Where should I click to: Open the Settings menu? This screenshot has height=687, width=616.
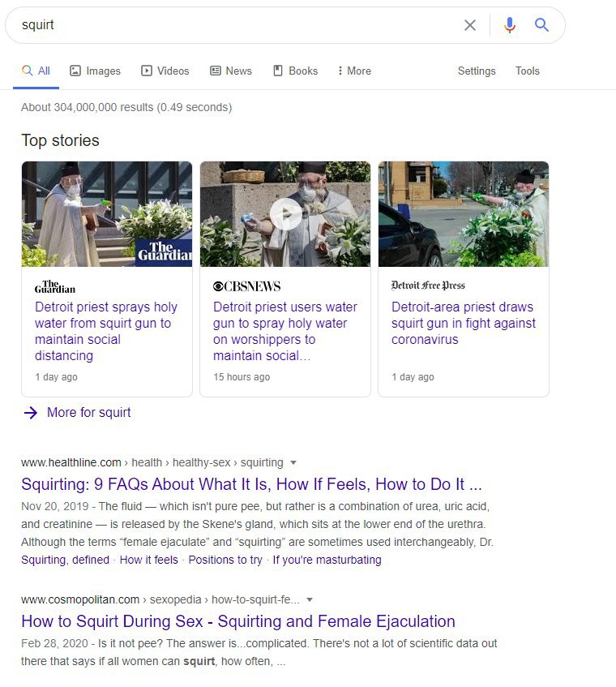click(477, 71)
